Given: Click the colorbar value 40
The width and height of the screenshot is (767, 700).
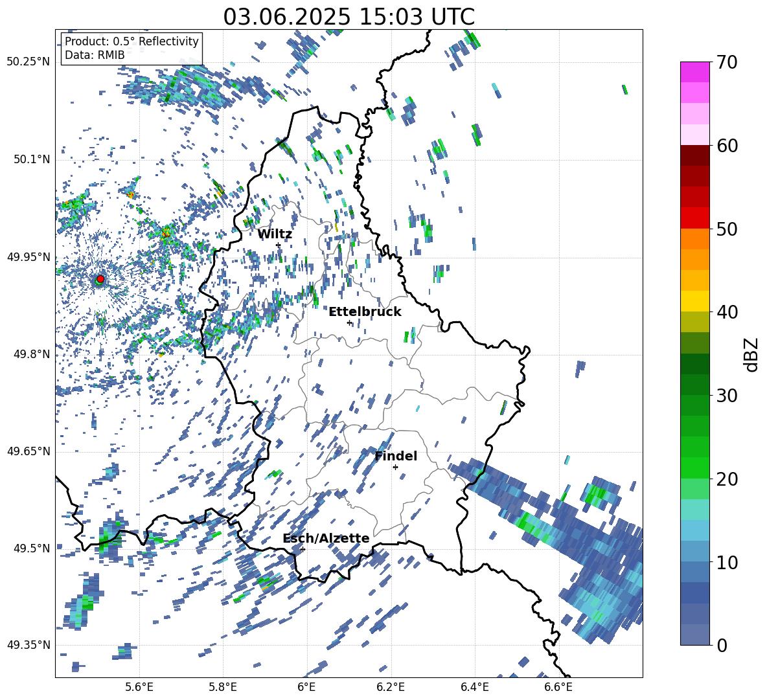Looking at the screenshot, I should 727,312.
